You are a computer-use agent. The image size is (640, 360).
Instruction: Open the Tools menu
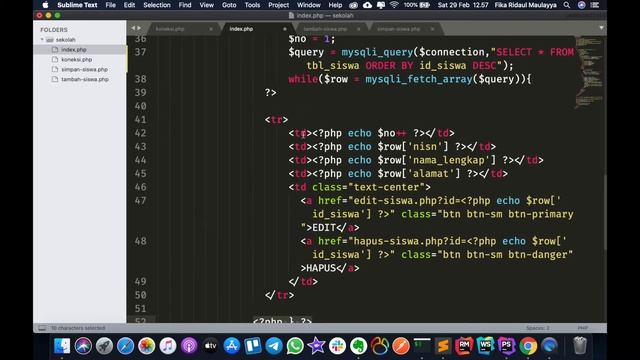[x=252, y=5]
